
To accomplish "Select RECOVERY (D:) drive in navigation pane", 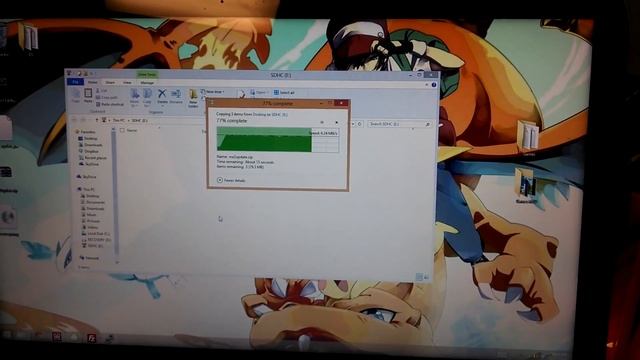I will [x=96, y=240].
